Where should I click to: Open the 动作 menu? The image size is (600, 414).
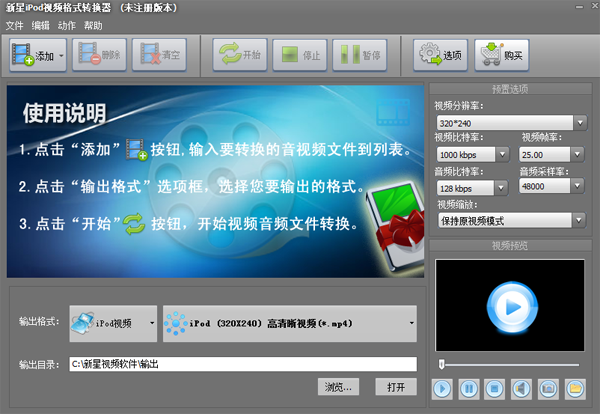[x=67, y=26]
